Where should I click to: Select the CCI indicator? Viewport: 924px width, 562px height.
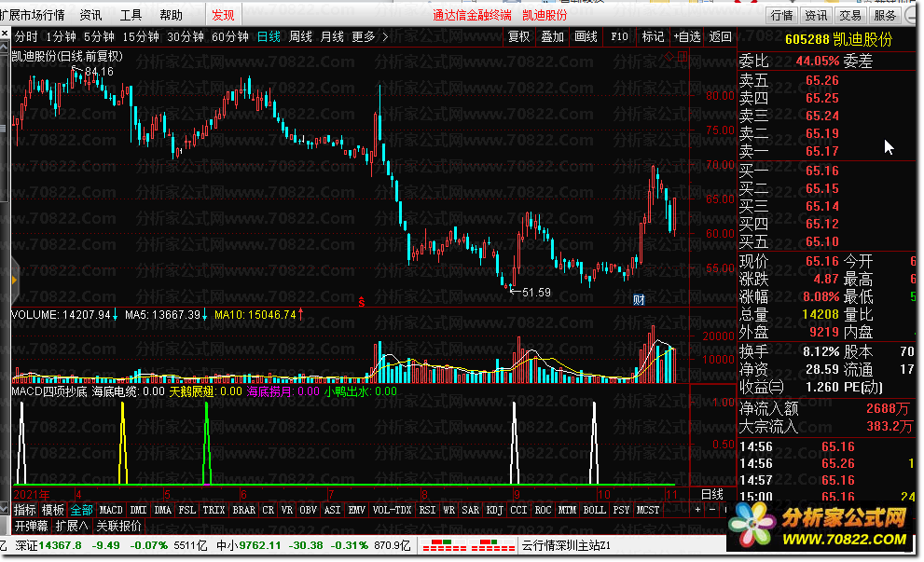[518, 510]
